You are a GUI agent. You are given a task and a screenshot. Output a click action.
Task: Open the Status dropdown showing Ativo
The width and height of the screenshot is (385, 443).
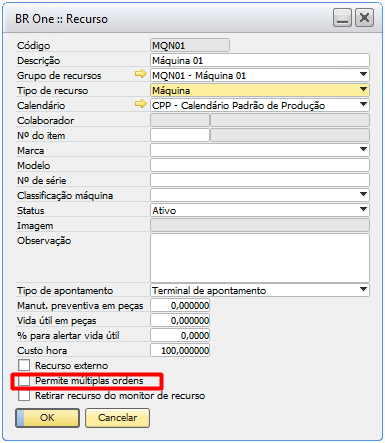tap(364, 209)
